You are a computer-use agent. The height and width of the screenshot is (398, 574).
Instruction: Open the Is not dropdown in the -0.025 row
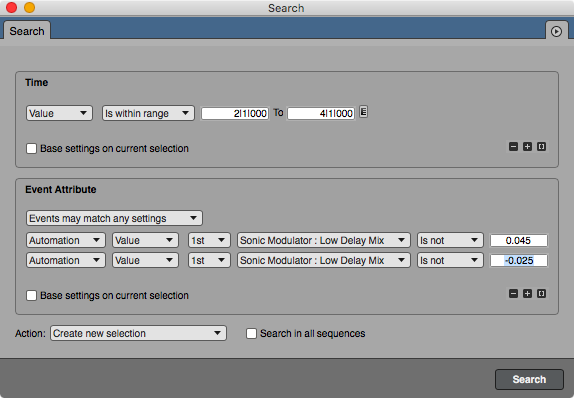pos(450,260)
